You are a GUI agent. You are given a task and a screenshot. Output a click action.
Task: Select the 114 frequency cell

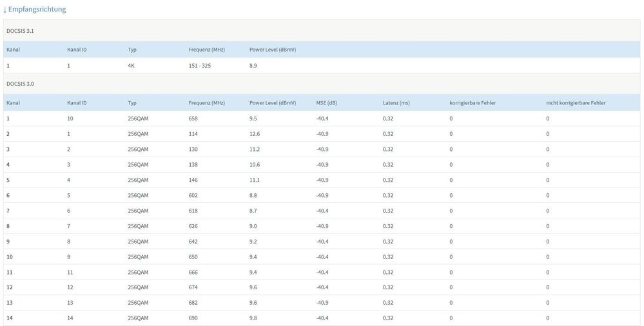193,134
